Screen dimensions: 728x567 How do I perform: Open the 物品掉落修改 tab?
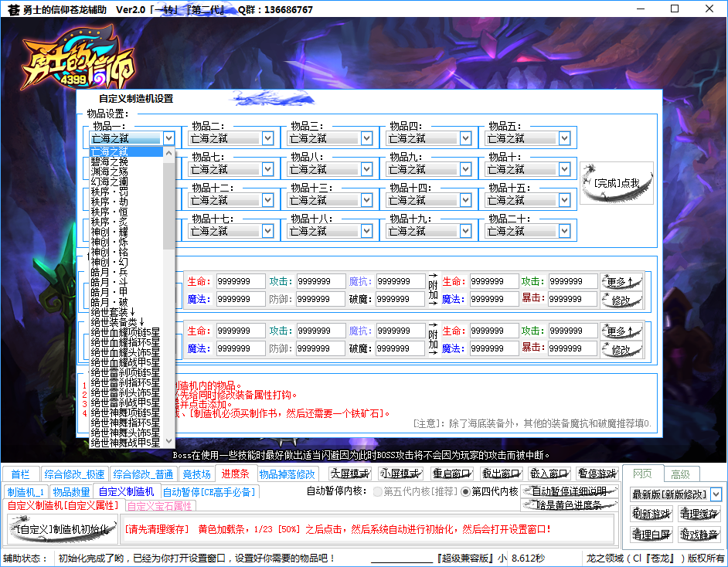coord(287,474)
